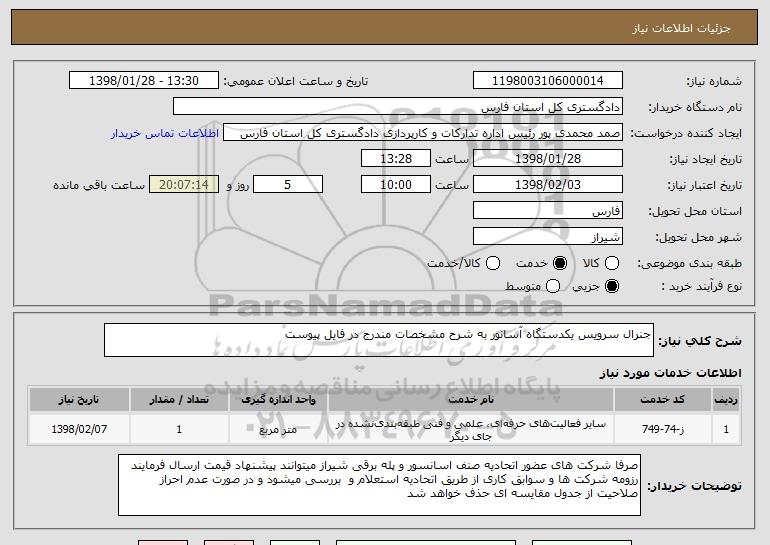Click the service name cell سایر فعالیت‌های حرفه‌ای
The height and width of the screenshot is (545, 770).
coord(470,429)
